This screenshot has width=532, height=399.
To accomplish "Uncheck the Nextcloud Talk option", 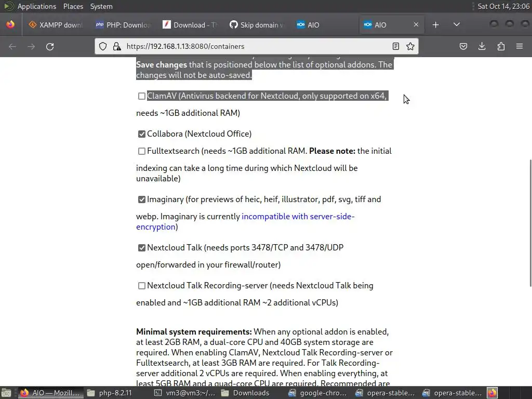I will pyautogui.click(x=142, y=248).
